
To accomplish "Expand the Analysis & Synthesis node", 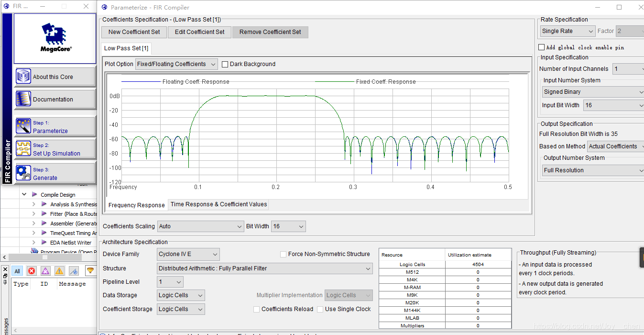I will [x=33, y=204].
